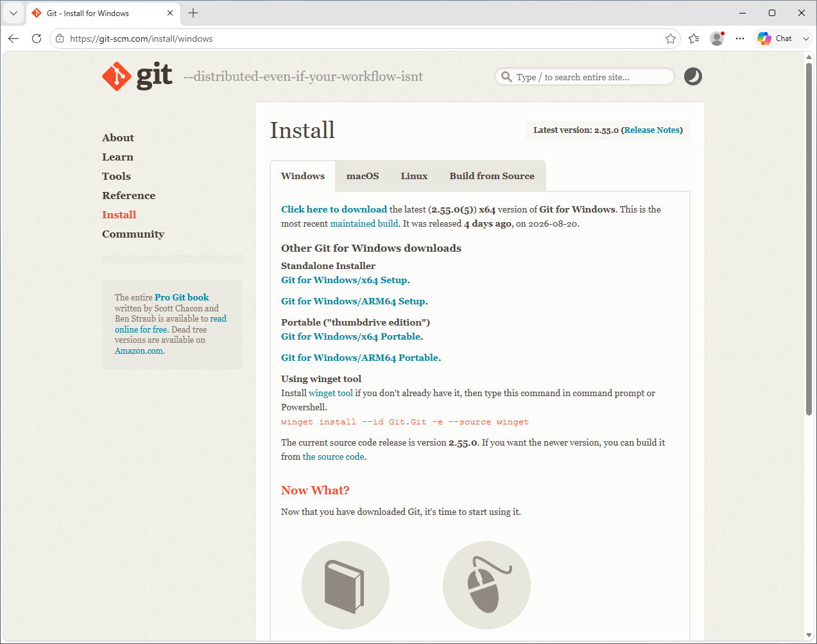The height and width of the screenshot is (644, 817).
Task: Open the Build from Source tab
Action: [x=492, y=176]
